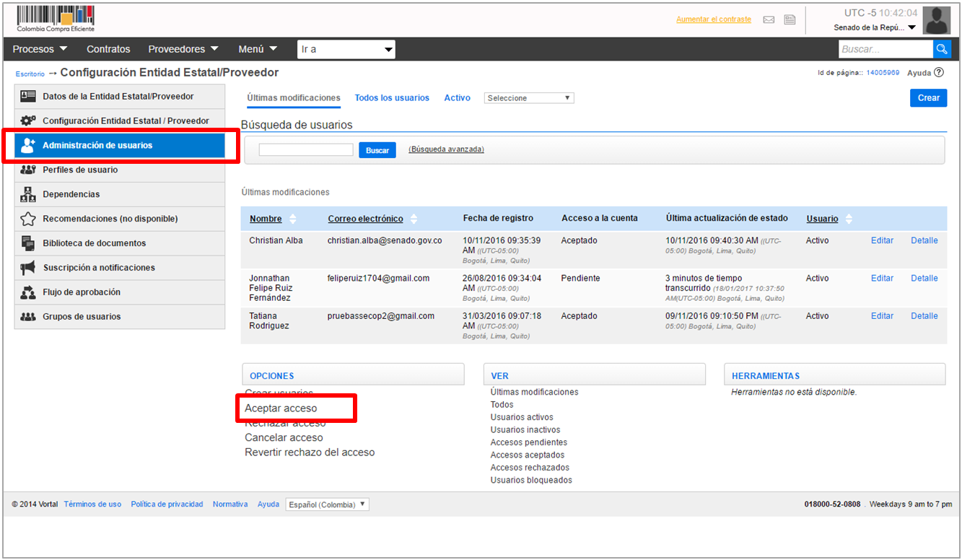Screen dimensions: 962x560
Task: Open the Español (Colombia) language dropdown
Action: tap(327, 504)
